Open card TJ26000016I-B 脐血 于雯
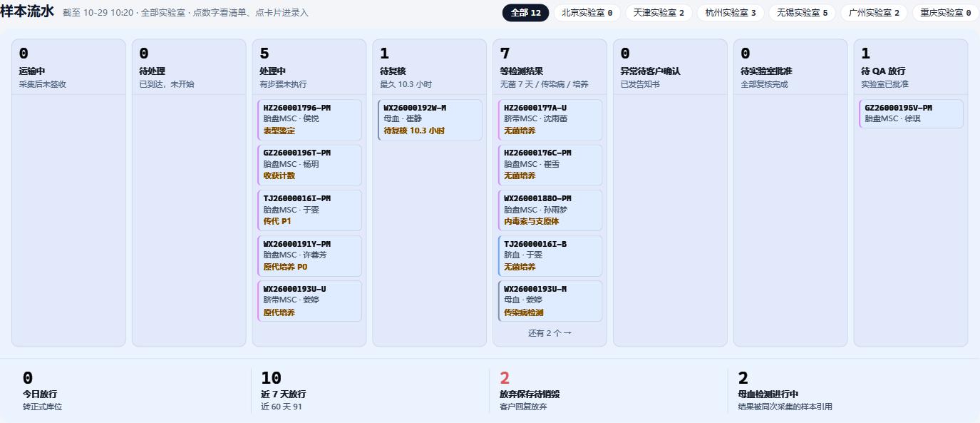This screenshot has height=423, width=980. 550,256
